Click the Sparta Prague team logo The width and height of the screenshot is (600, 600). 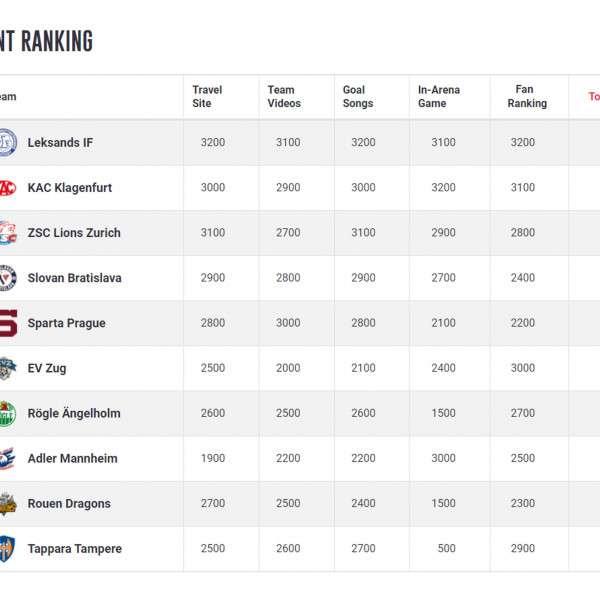click(x=7, y=323)
